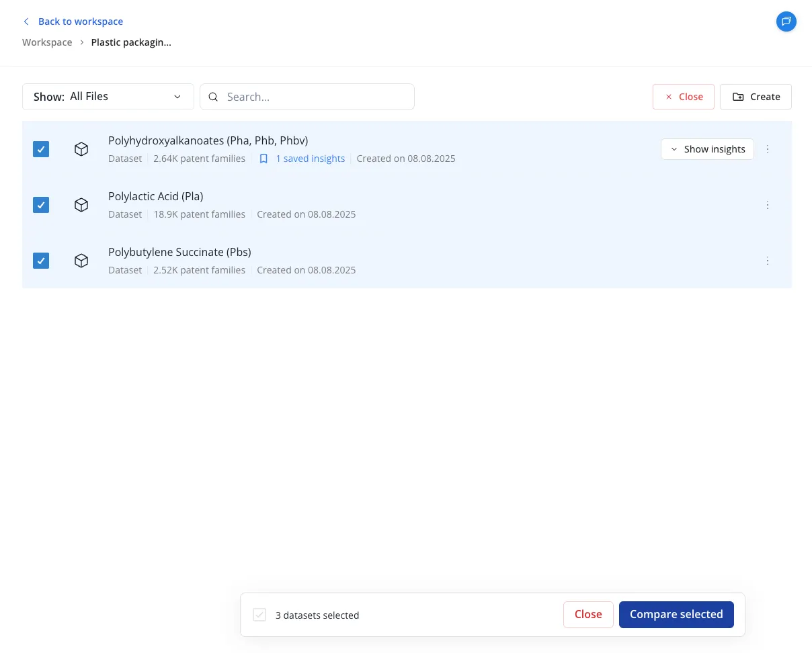
Task: Open the chat support icon
Action: [x=786, y=21]
